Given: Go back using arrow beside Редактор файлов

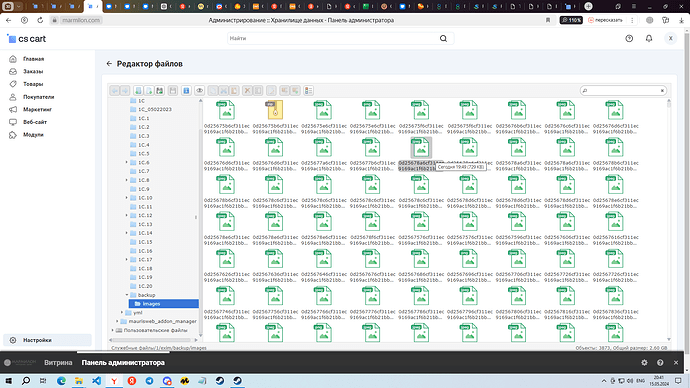Looking at the screenshot, I should click(109, 64).
